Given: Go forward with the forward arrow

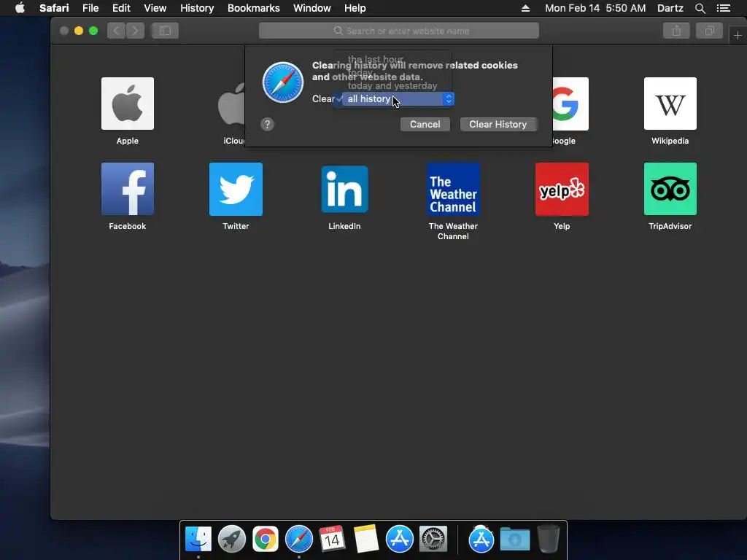Looking at the screenshot, I should tap(135, 31).
